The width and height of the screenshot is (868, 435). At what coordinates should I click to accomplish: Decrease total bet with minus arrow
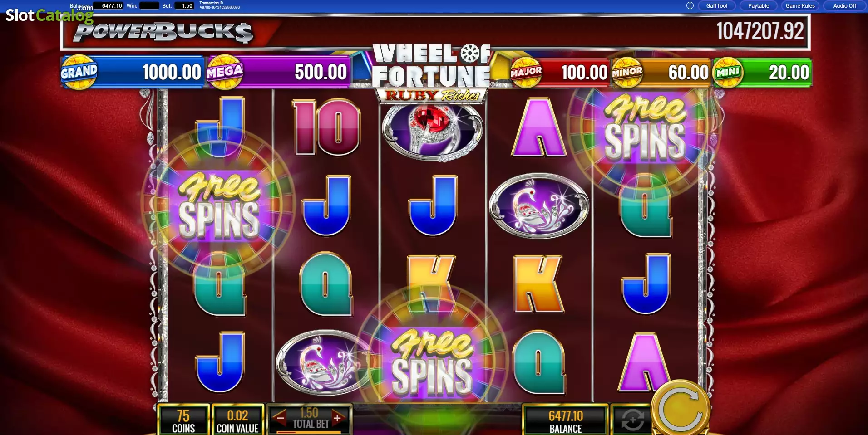281,418
